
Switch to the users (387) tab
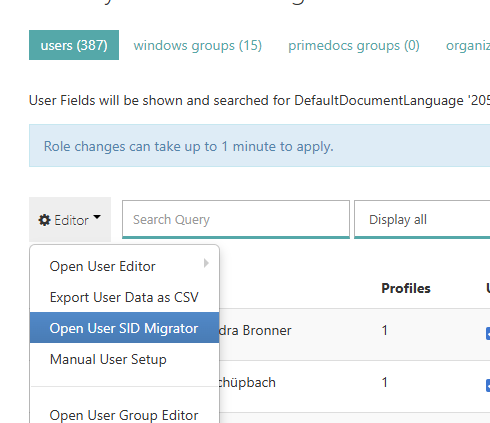pos(74,45)
